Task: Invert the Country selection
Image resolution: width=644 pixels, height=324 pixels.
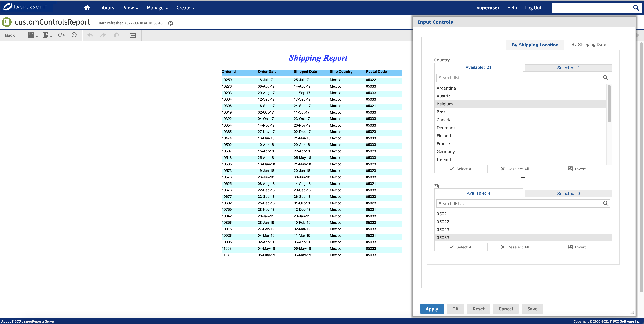Action: tap(577, 169)
